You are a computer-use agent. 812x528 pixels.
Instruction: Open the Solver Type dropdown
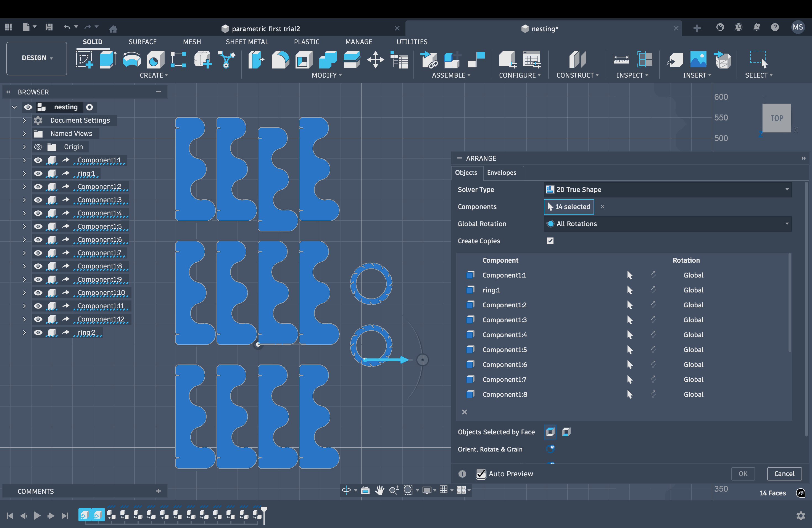click(x=667, y=189)
